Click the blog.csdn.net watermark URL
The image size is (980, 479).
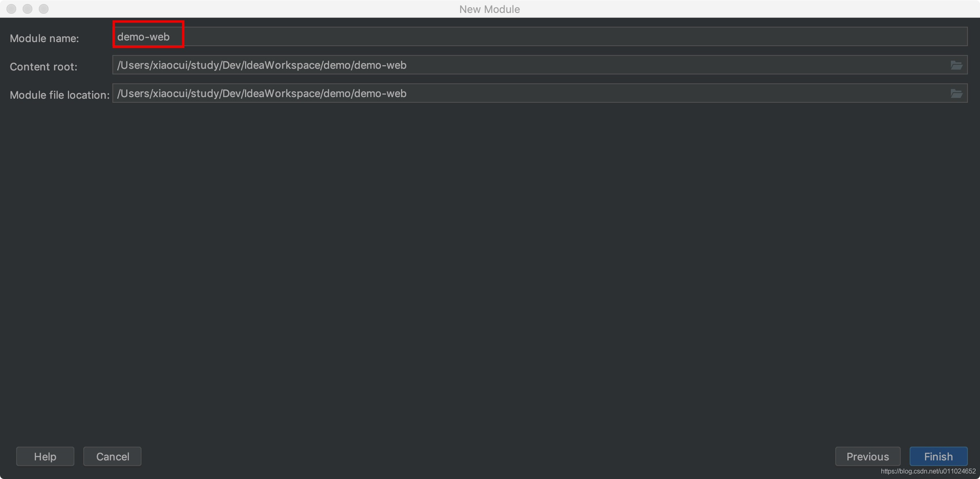[928, 471]
